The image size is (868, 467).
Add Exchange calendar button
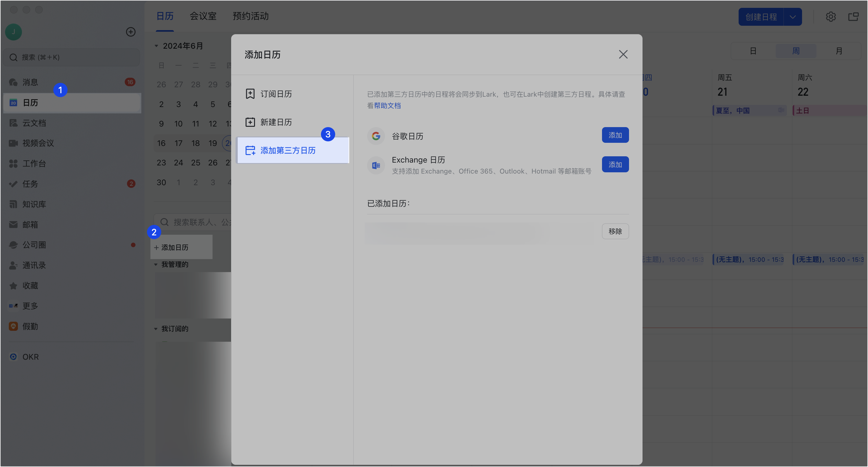(x=615, y=164)
